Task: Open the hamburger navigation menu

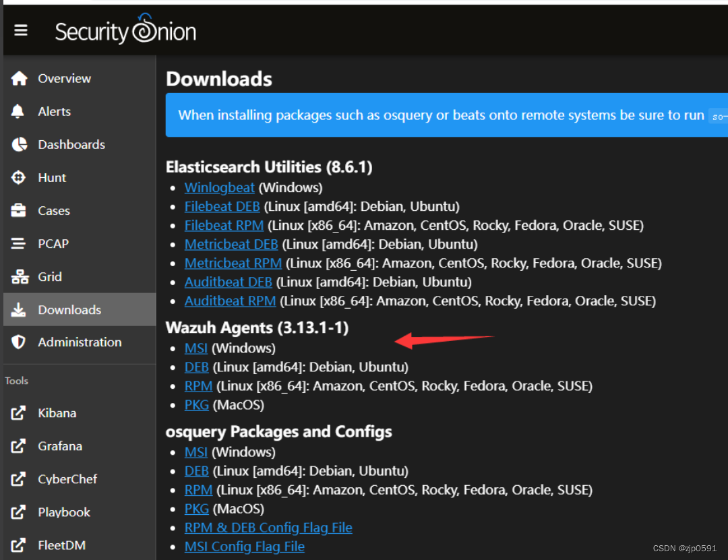Action: 21,30
